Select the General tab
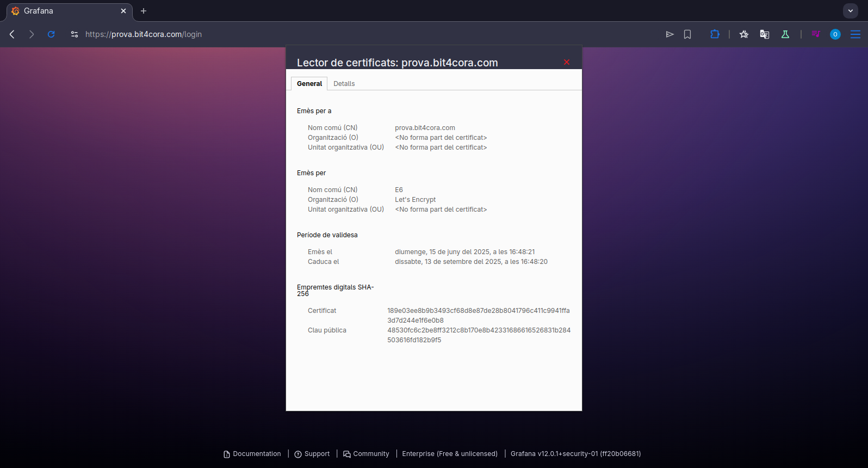Screen dimensions: 868x468 click(x=309, y=84)
